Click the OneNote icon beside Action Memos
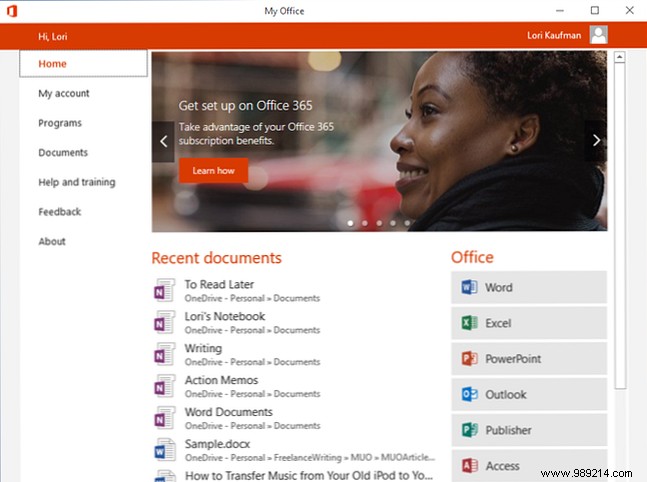This screenshot has height=482, width=647. [x=164, y=386]
